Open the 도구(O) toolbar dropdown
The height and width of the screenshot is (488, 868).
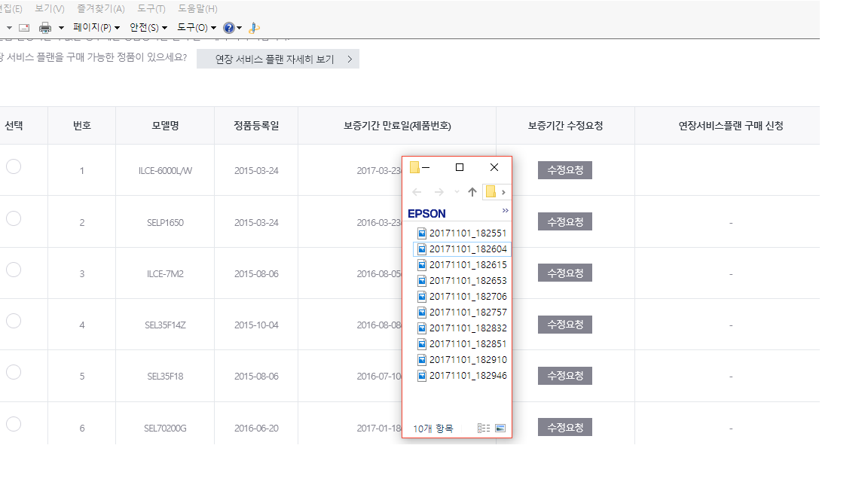tap(196, 28)
